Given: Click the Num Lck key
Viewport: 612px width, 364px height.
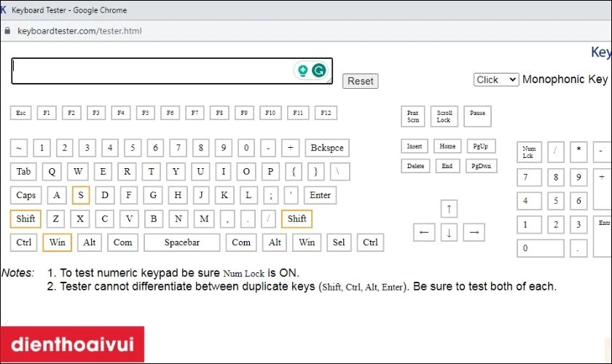Looking at the screenshot, I should pyautogui.click(x=529, y=152).
